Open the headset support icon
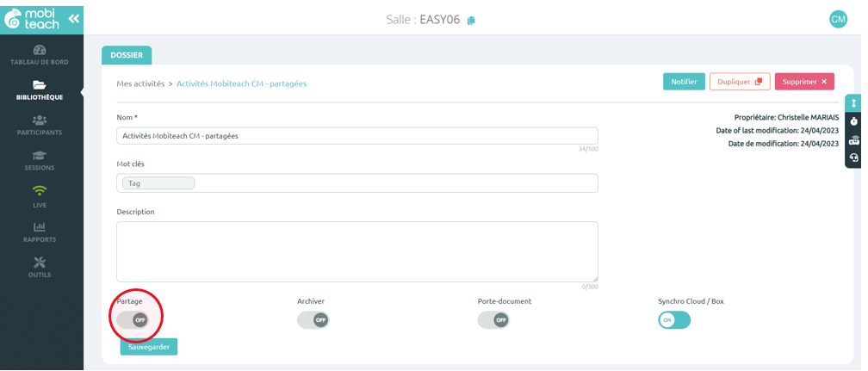868x371 pixels. coord(853,158)
